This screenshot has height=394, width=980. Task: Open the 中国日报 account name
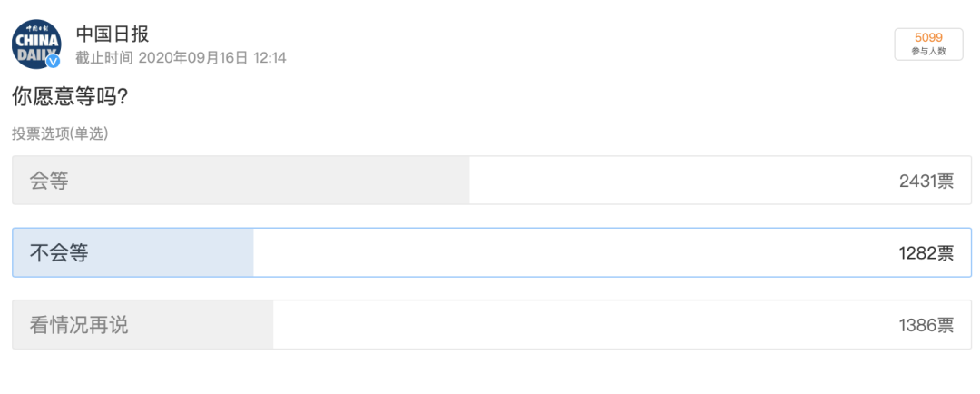(x=112, y=34)
